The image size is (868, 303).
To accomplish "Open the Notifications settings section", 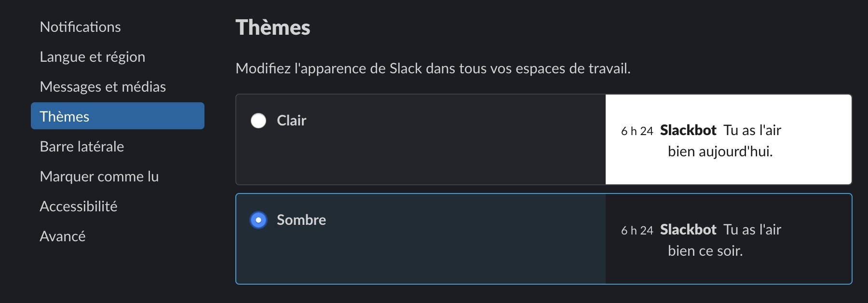I will [x=80, y=27].
